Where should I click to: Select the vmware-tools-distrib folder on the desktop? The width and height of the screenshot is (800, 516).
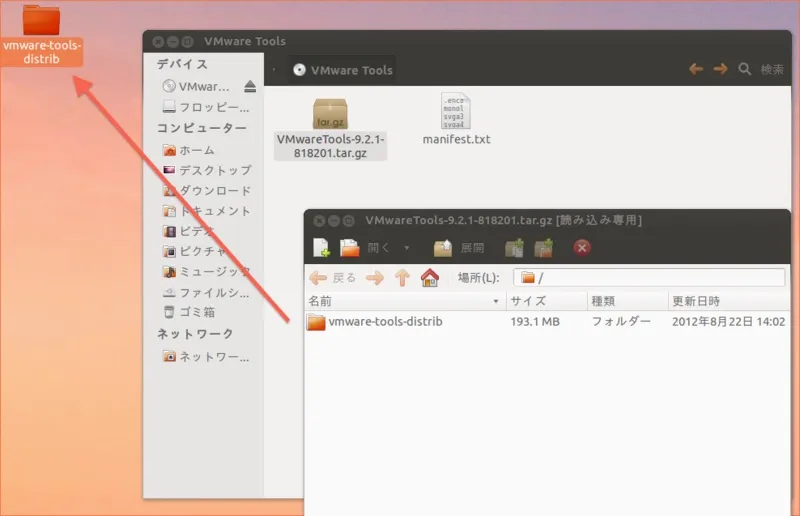(x=41, y=35)
